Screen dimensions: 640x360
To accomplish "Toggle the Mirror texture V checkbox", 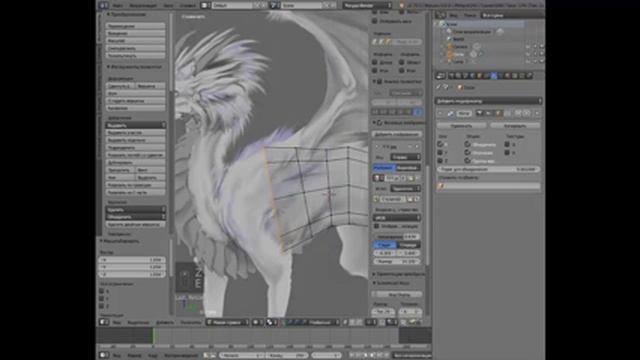I will click(507, 152).
